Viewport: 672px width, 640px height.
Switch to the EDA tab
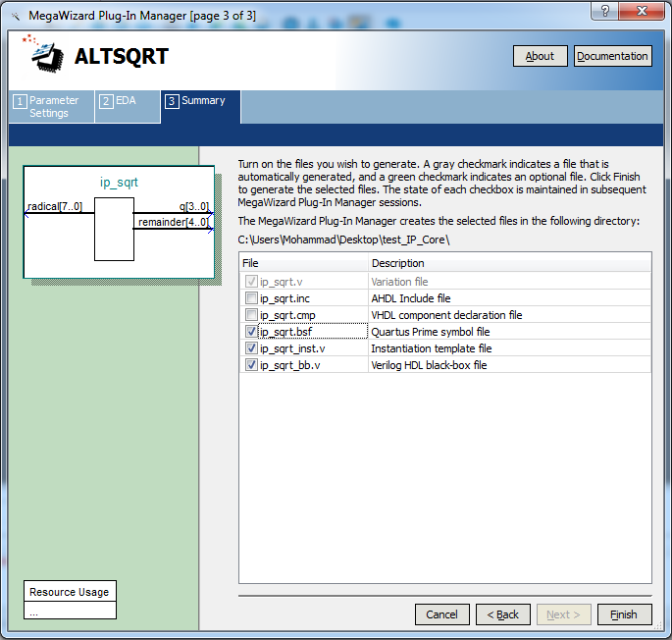(128, 107)
